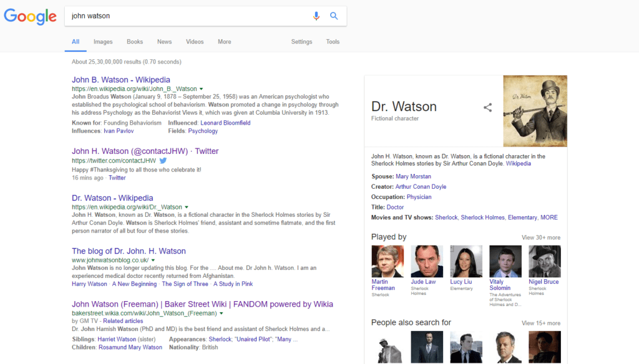Follow the Leonard Bloomfield link

click(225, 123)
